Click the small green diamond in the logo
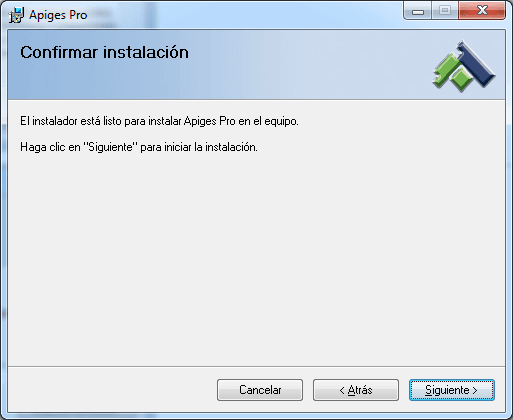 pyautogui.click(x=461, y=80)
